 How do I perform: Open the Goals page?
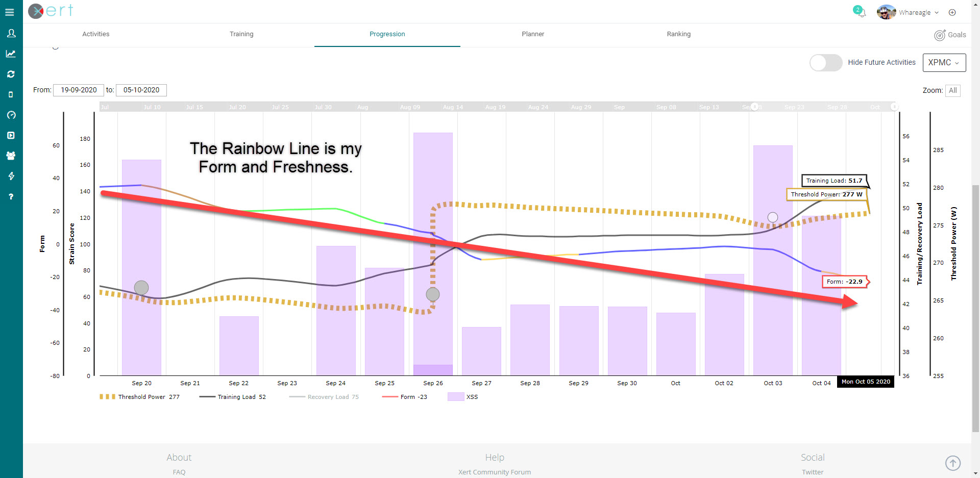[950, 35]
